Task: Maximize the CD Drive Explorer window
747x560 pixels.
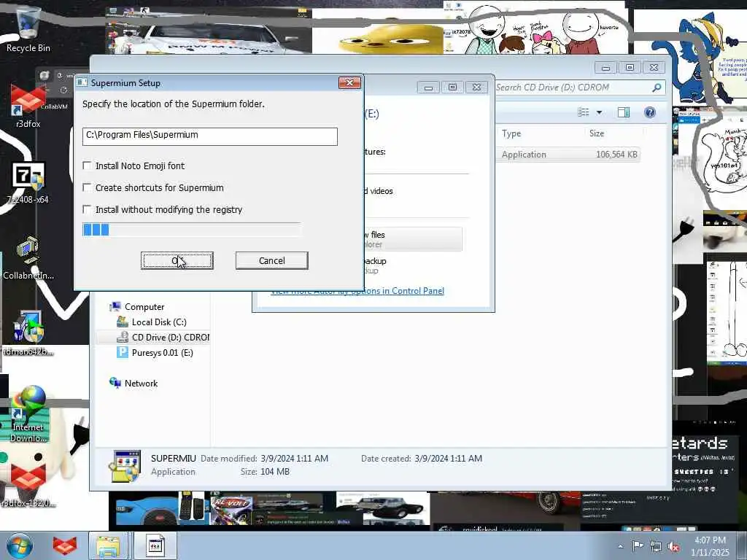Action: (x=630, y=68)
